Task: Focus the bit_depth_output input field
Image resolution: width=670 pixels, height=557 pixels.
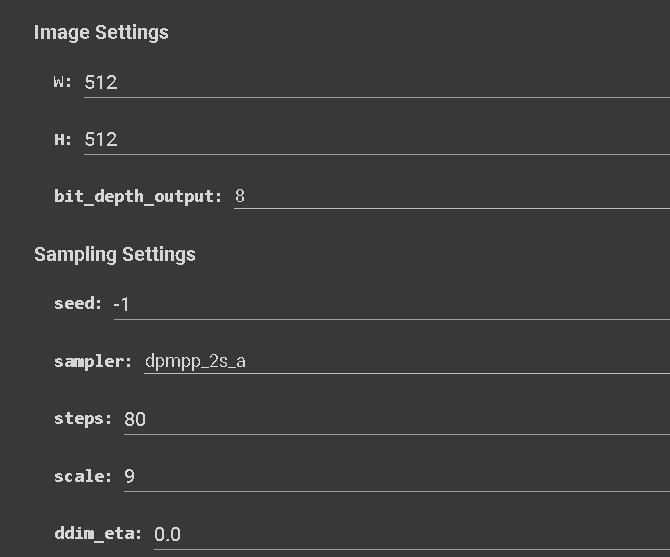Action: click(452, 196)
